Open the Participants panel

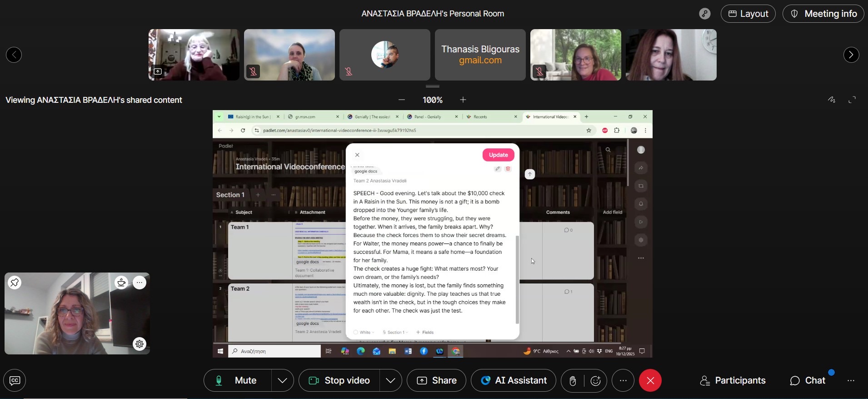coord(733,381)
